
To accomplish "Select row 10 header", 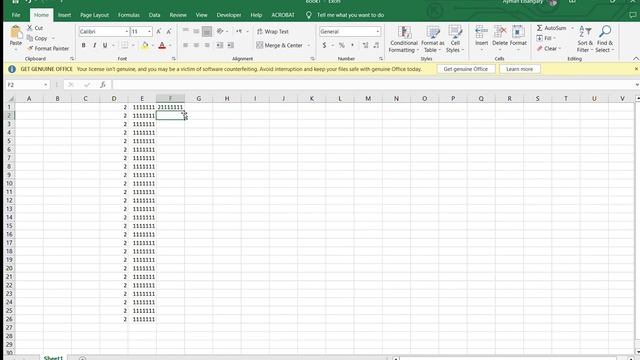I will pyautogui.click(x=9, y=183).
